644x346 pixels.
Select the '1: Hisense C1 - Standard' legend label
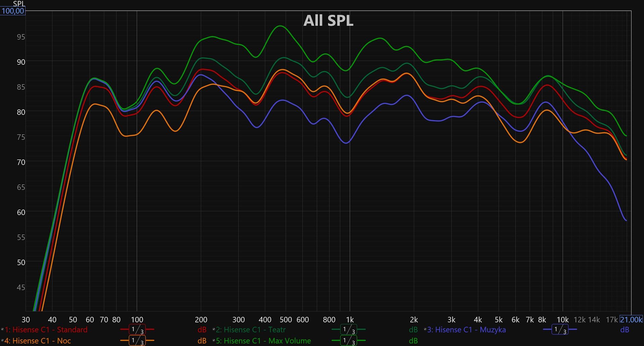point(46,330)
